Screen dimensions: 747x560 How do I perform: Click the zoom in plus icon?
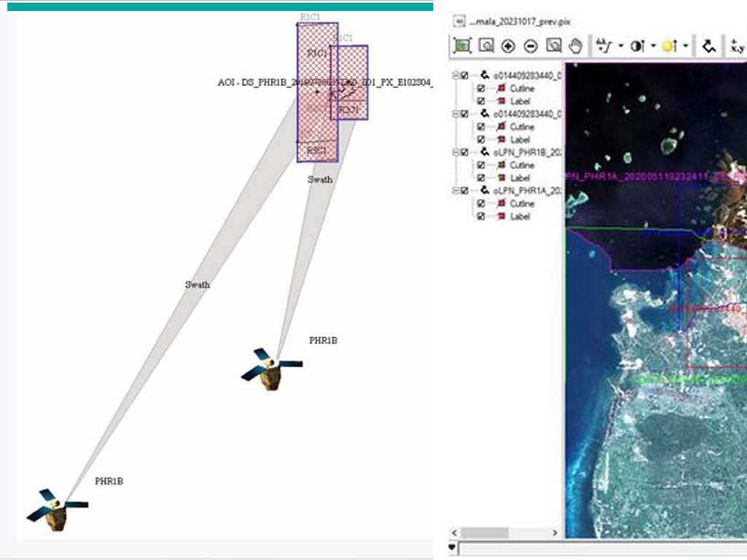coord(508,46)
